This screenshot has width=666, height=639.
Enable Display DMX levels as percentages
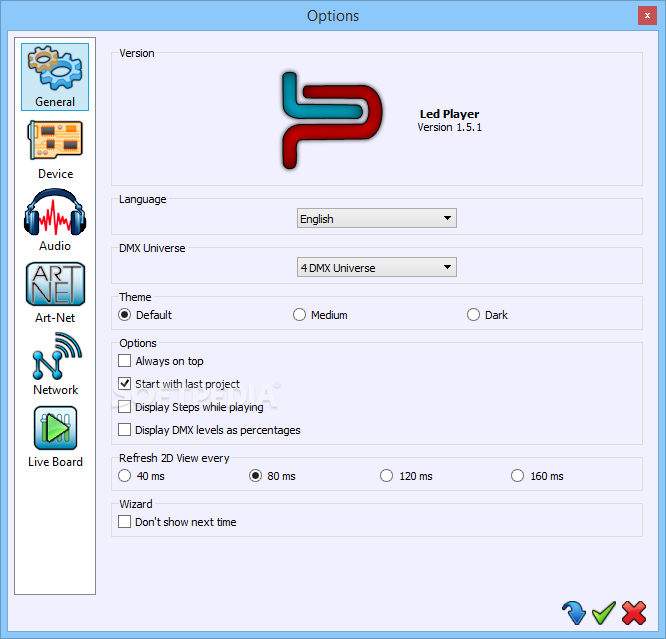tap(124, 430)
